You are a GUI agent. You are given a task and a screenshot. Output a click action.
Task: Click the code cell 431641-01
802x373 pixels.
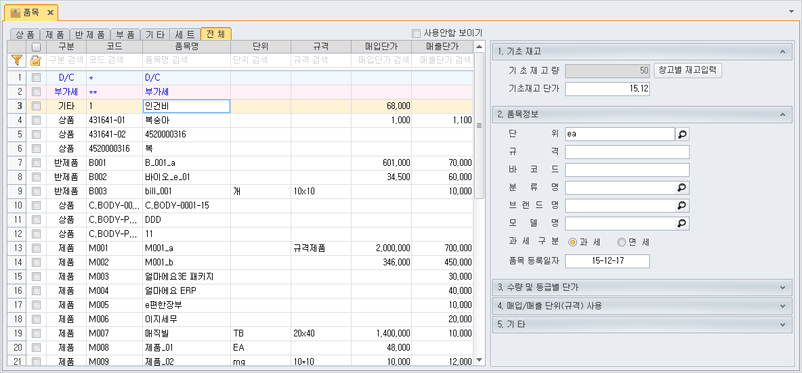click(x=114, y=120)
